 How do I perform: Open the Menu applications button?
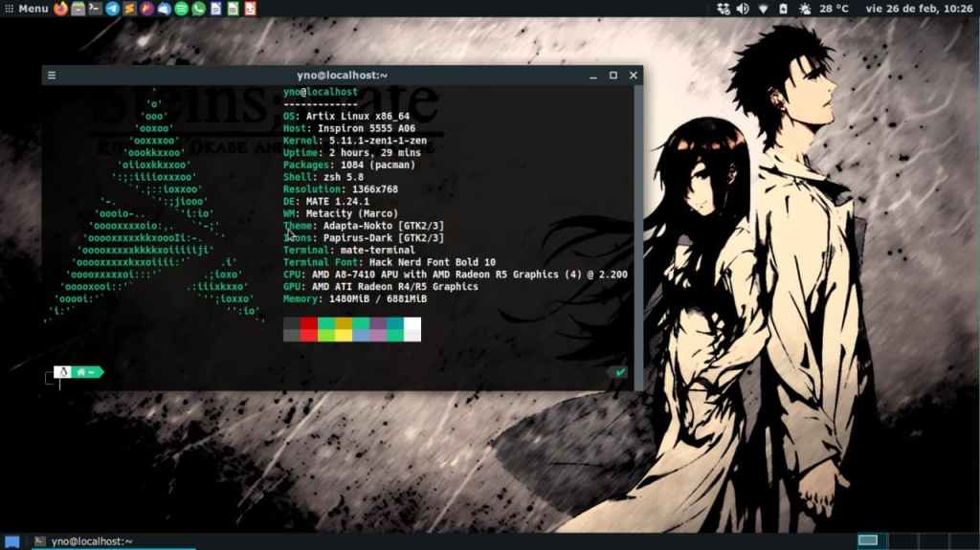(x=26, y=9)
